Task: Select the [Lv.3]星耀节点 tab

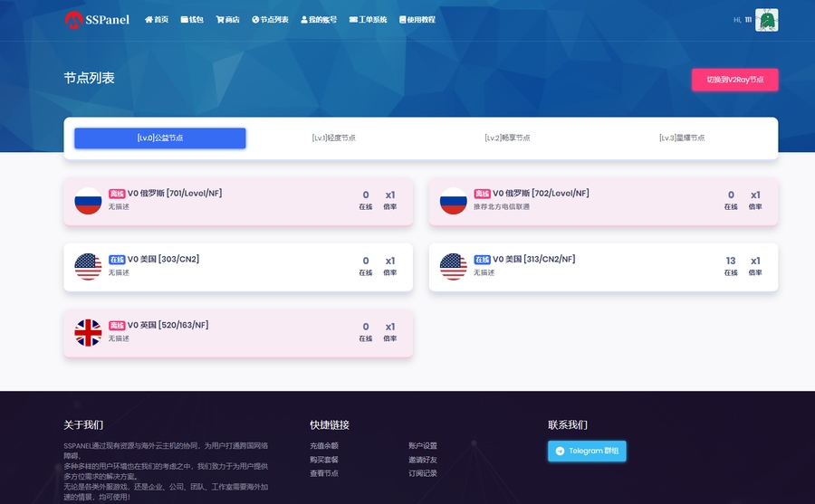Action: click(682, 138)
